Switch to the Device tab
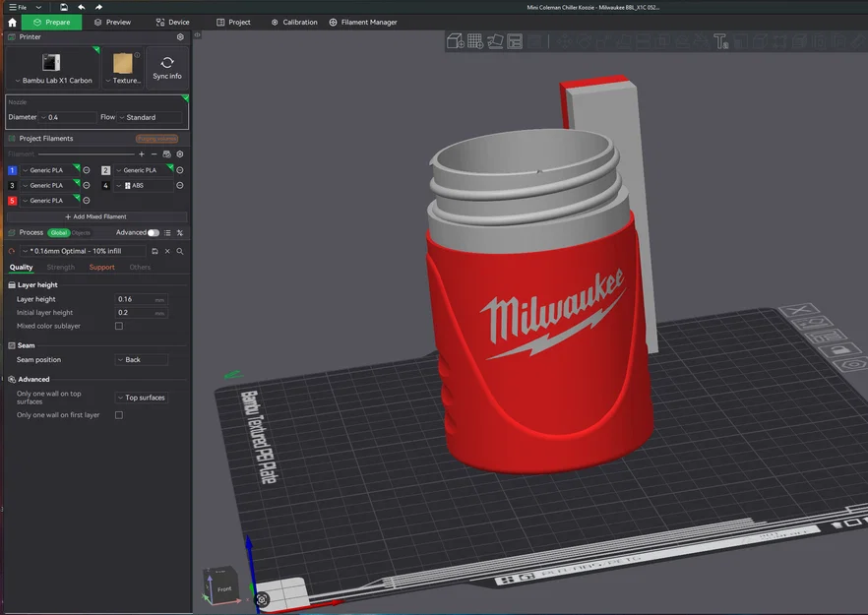The height and width of the screenshot is (615, 868). [173, 23]
